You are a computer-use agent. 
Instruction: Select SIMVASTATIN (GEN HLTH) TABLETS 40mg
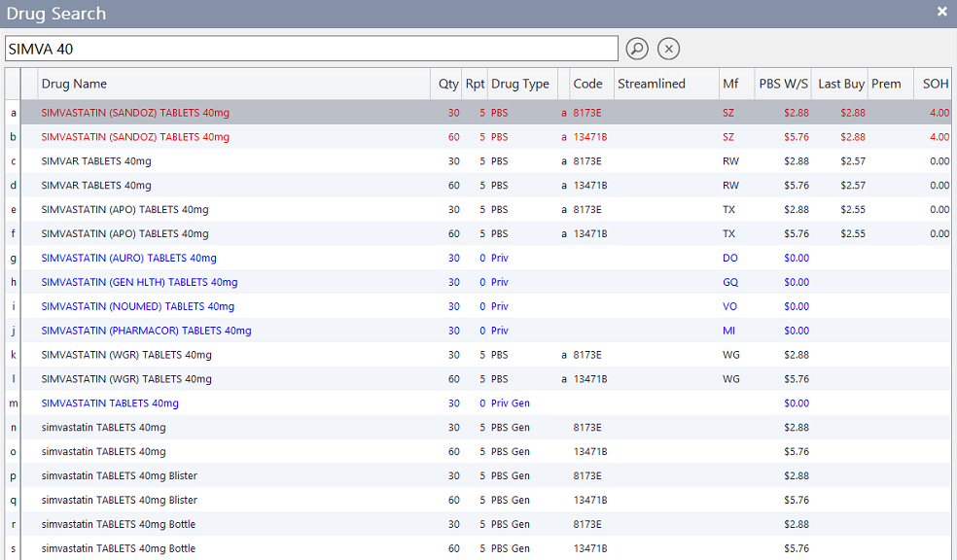coord(478,282)
